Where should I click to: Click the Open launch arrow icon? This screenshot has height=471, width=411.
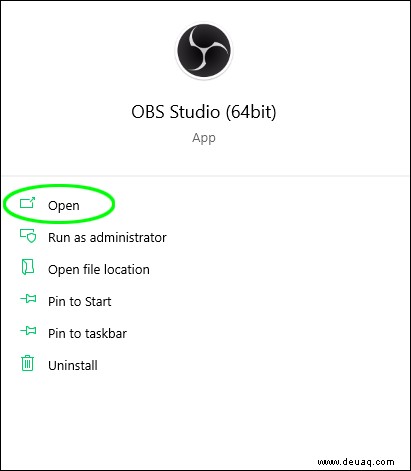point(27,203)
